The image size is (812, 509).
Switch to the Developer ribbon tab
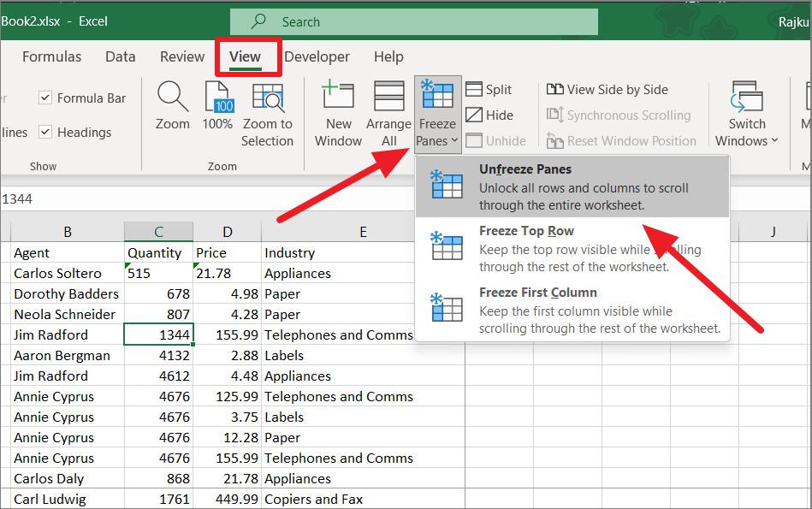coord(317,56)
